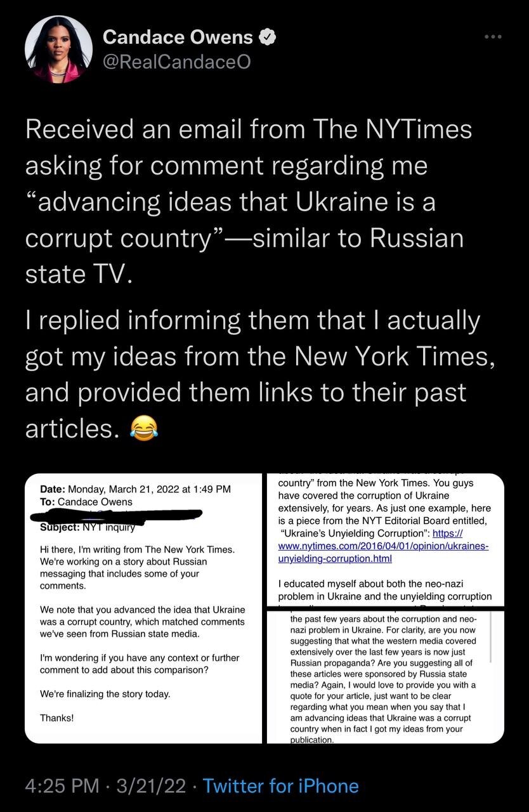Viewport: 529px width, 812px height.
Task: Open the top-right reply screenshot image
Action: (x=386, y=539)
